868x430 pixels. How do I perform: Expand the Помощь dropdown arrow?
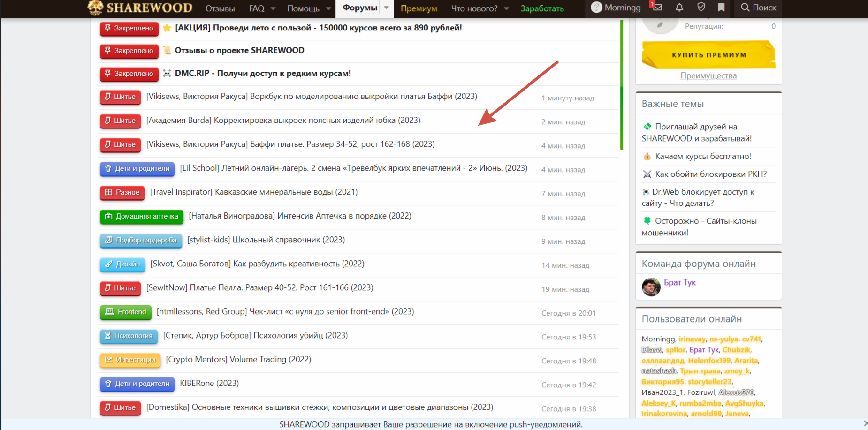[328, 8]
